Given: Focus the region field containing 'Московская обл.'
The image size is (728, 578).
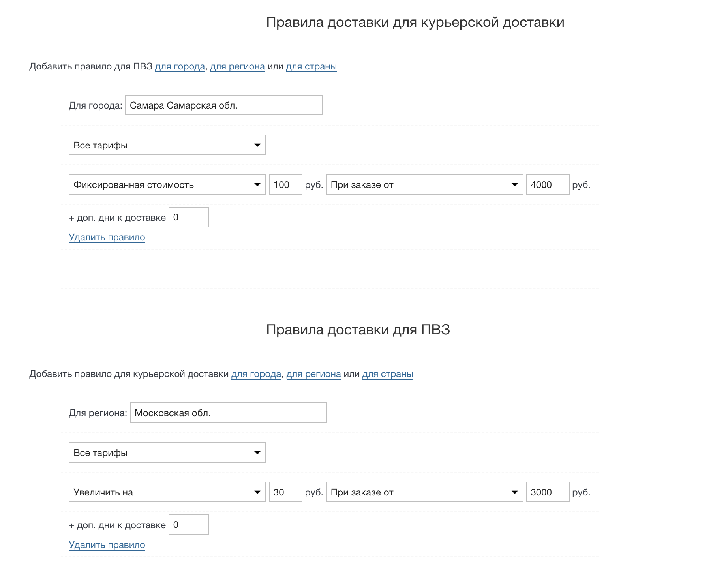Looking at the screenshot, I should tap(228, 413).
